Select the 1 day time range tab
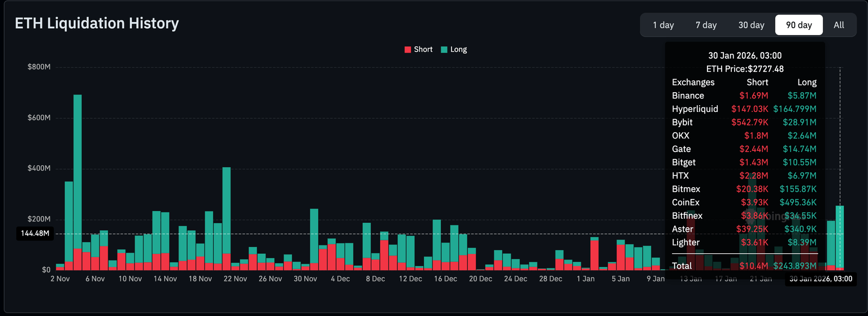The image size is (868, 316). pyautogui.click(x=663, y=25)
